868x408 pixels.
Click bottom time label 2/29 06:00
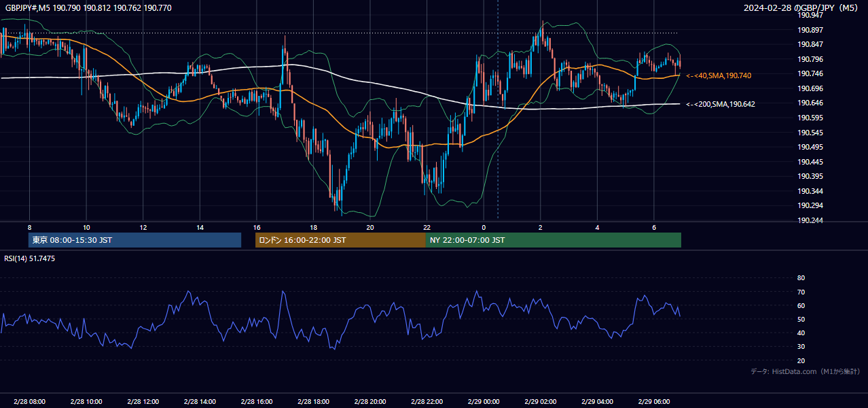654,402
